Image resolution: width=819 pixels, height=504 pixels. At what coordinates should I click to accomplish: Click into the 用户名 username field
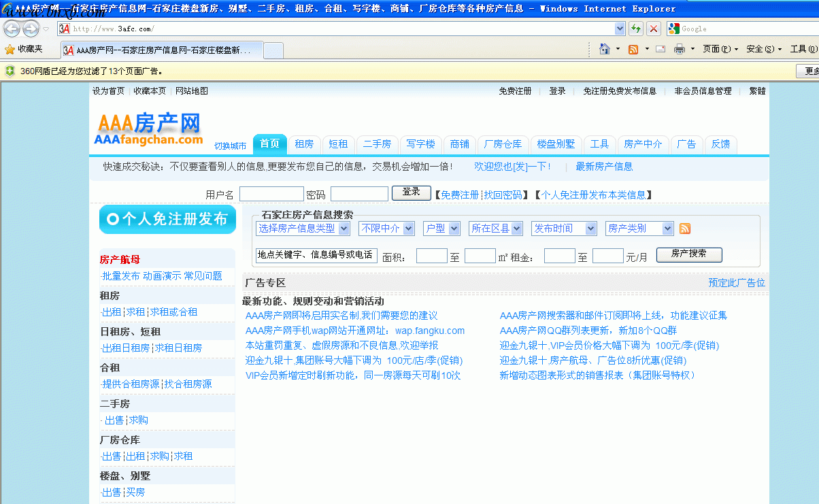tap(271, 194)
